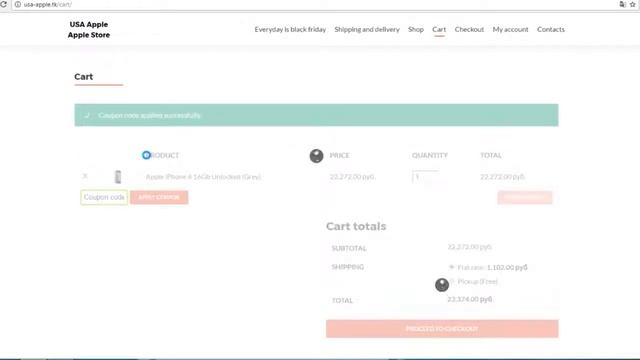640x360 pixels.
Task: Proceed to checkout button
Action: click(442, 329)
